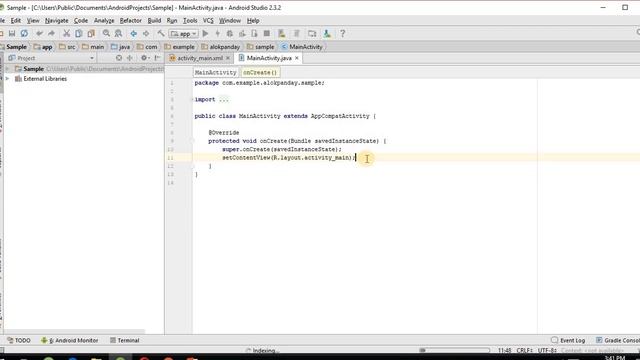Screen dimensions: 640x360
Task: Open the Build menu
Action: click(154, 20)
